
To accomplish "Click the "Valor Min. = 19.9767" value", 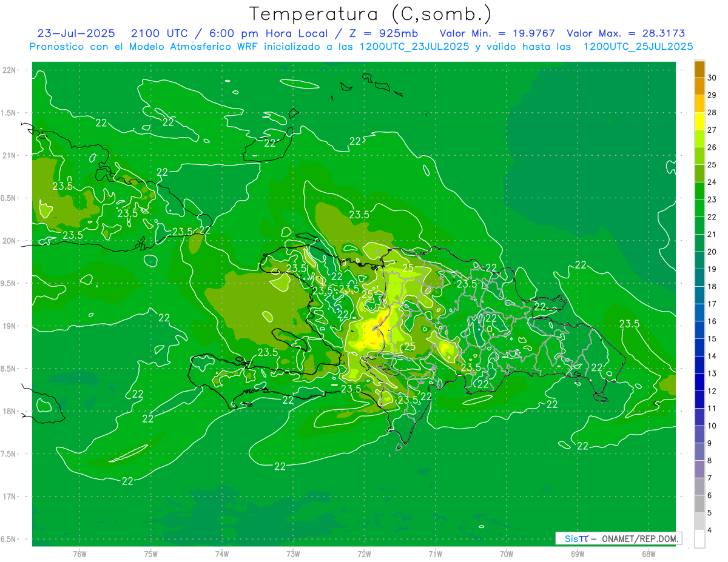I will tap(497, 33).
